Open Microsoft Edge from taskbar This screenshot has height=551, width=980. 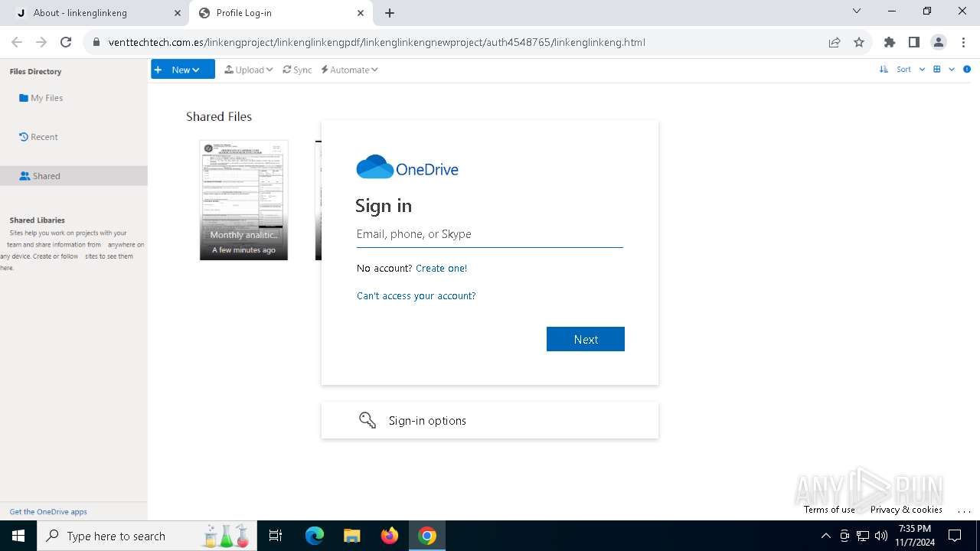(x=315, y=536)
